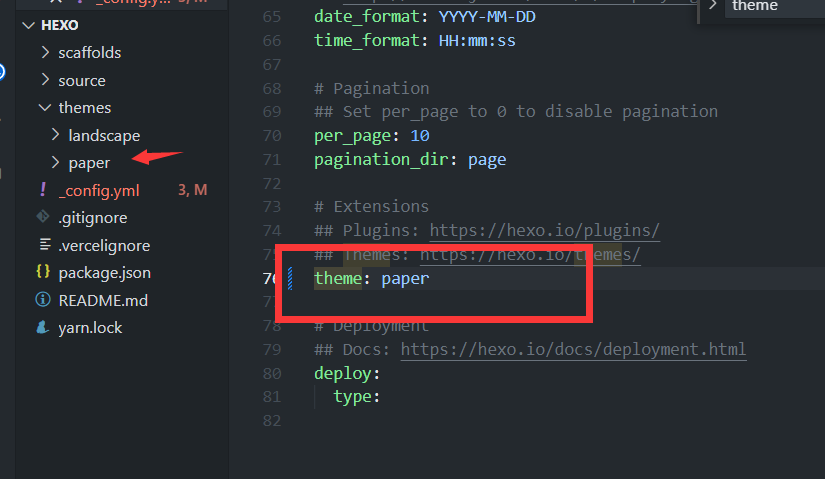The height and width of the screenshot is (479, 825).
Task: Click the README.md info circle icon
Action: (43, 300)
